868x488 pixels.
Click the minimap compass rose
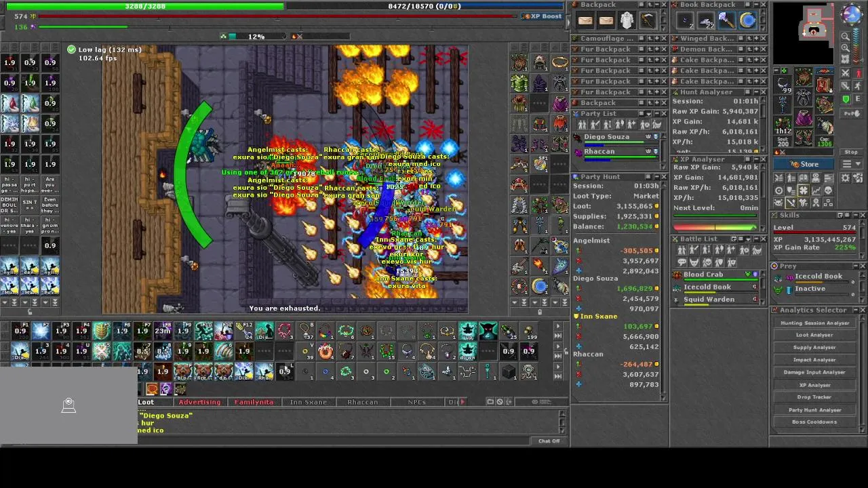852,14
